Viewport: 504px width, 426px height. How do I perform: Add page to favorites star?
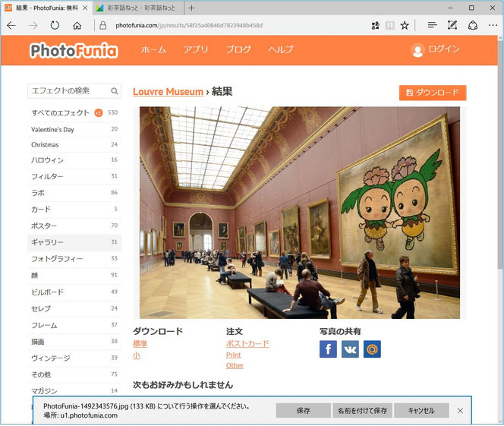405,25
